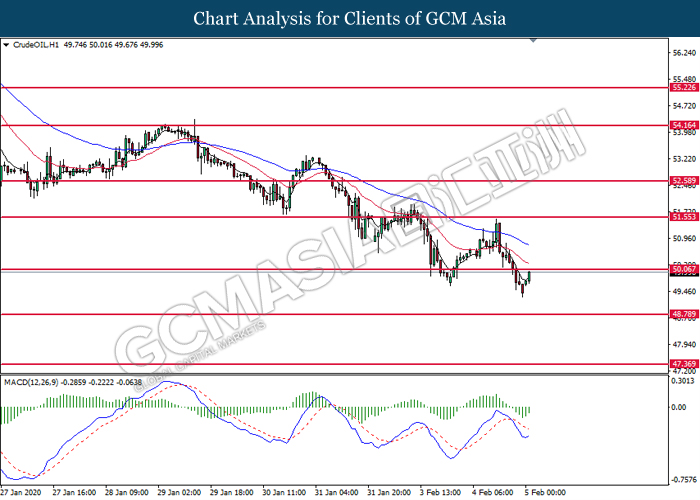Select the 48.789 red price level label
This screenshot has height=500, width=700.
point(684,314)
